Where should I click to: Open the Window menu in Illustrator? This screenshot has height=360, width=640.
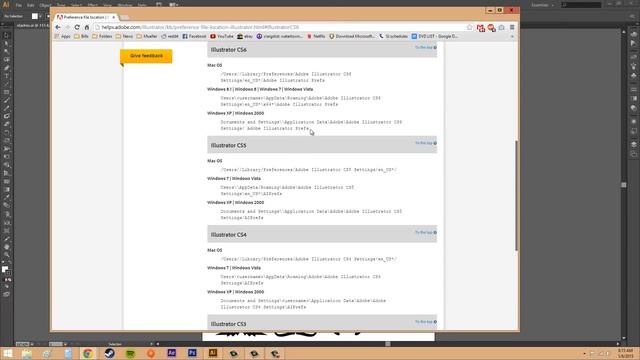[125, 5]
